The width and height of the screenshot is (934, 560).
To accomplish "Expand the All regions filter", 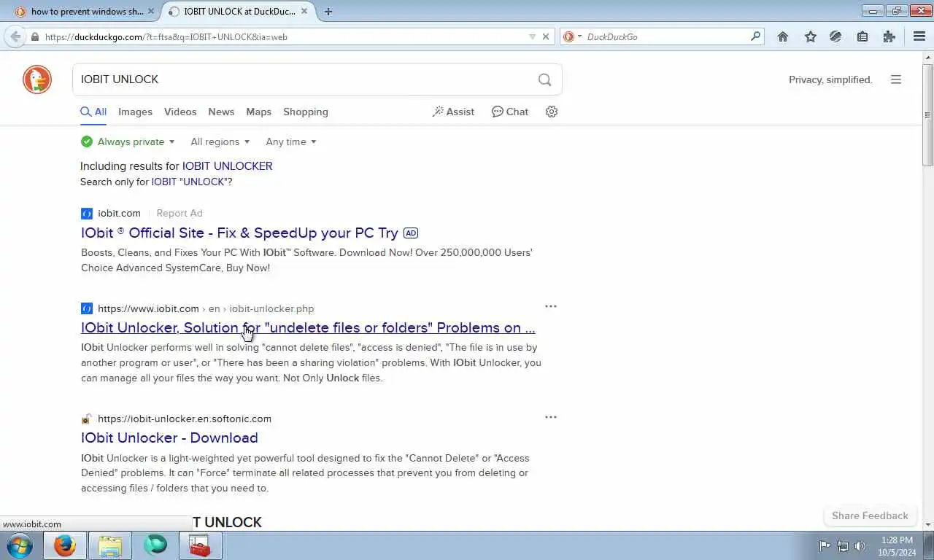I will tap(220, 141).
